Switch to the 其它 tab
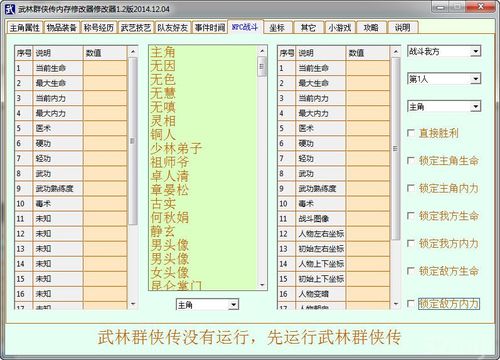This screenshot has height=360, width=500. (x=308, y=28)
